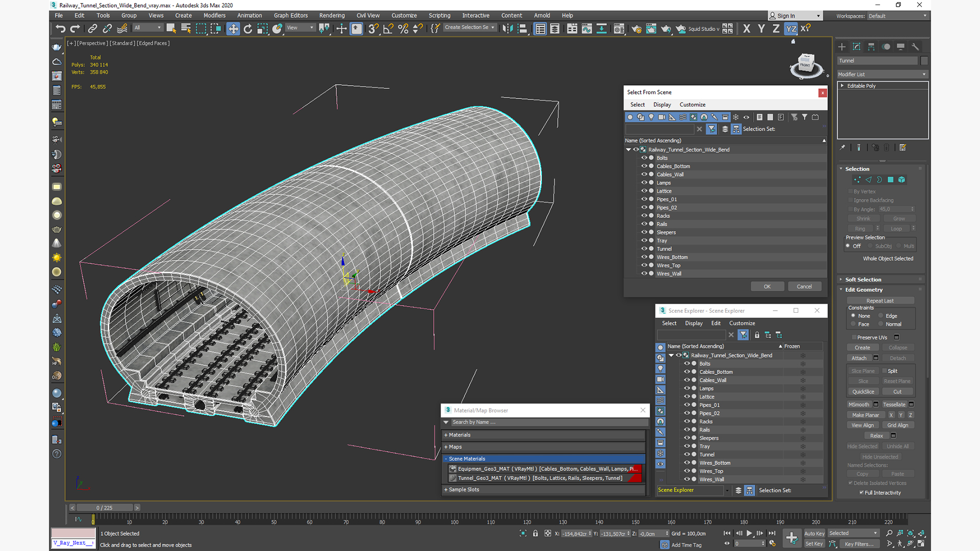Toggle the Angle Snap icon
The height and width of the screenshot is (551, 980).
[x=388, y=29]
